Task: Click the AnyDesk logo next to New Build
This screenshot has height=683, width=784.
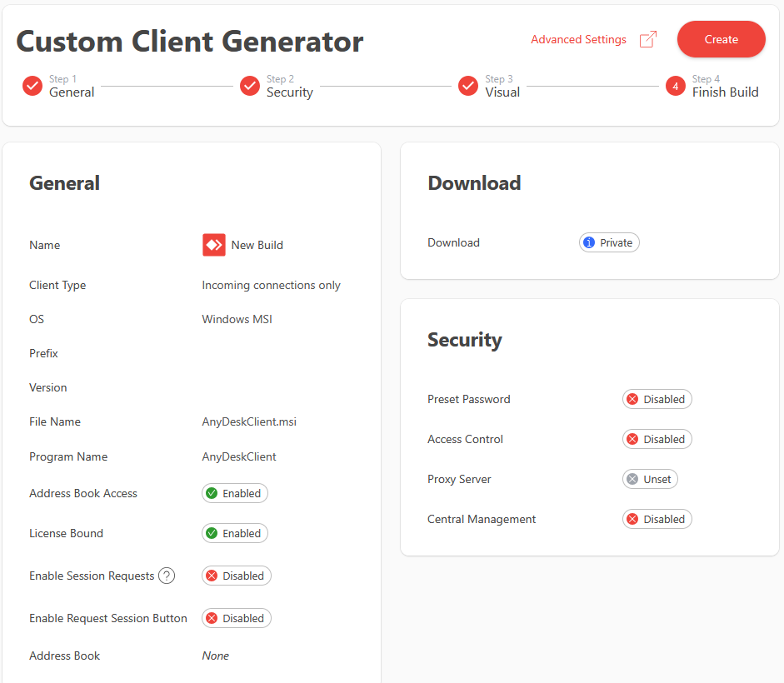Action: 214,245
